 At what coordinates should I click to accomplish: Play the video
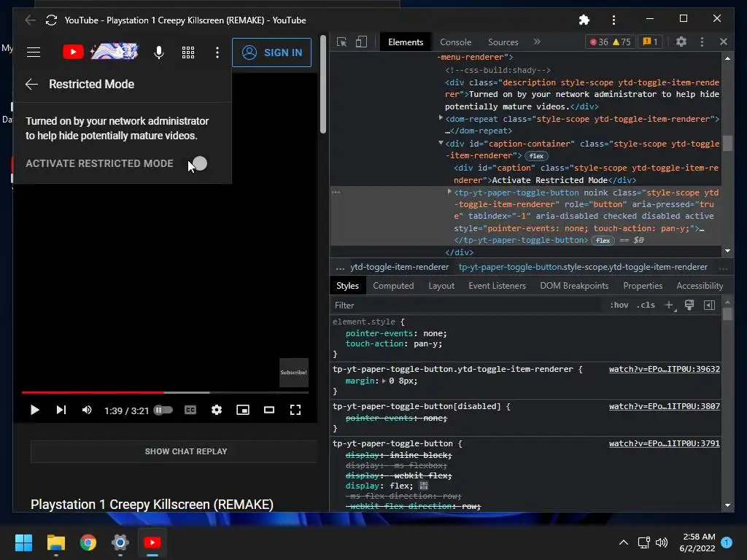pyautogui.click(x=35, y=410)
